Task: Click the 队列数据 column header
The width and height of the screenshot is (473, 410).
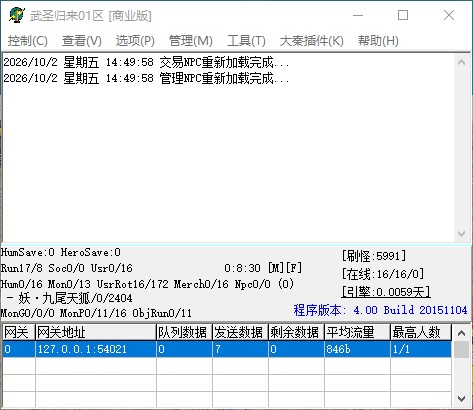Action: (184, 332)
